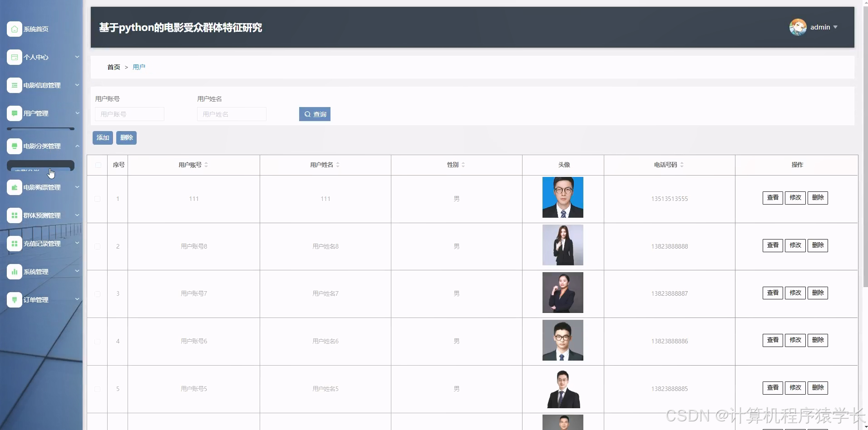868x430 pixels.
Task: Click the 电影分类管理 sidebar icon
Action: coord(15,146)
